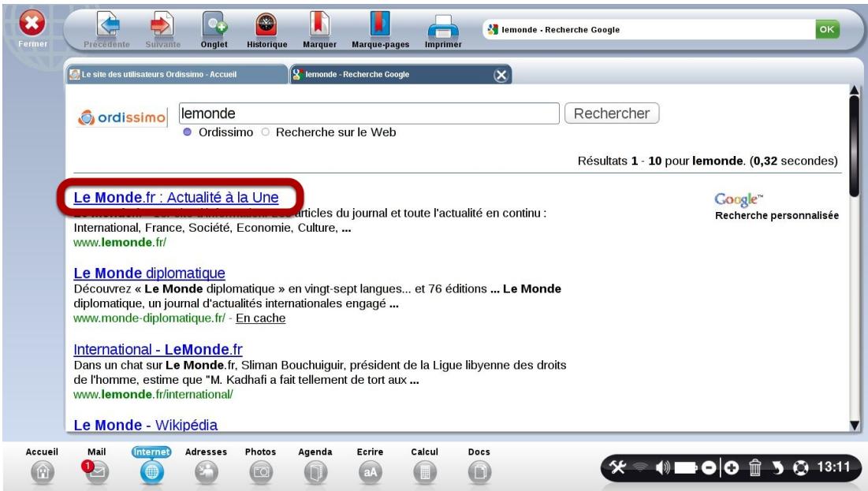The height and width of the screenshot is (491, 868).
Task: Go back with the Précédente arrow
Action: (x=107, y=30)
